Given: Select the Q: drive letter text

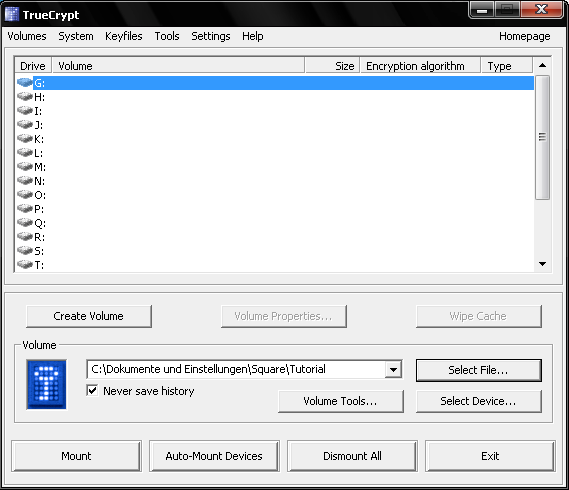Looking at the screenshot, I should coord(40,223).
